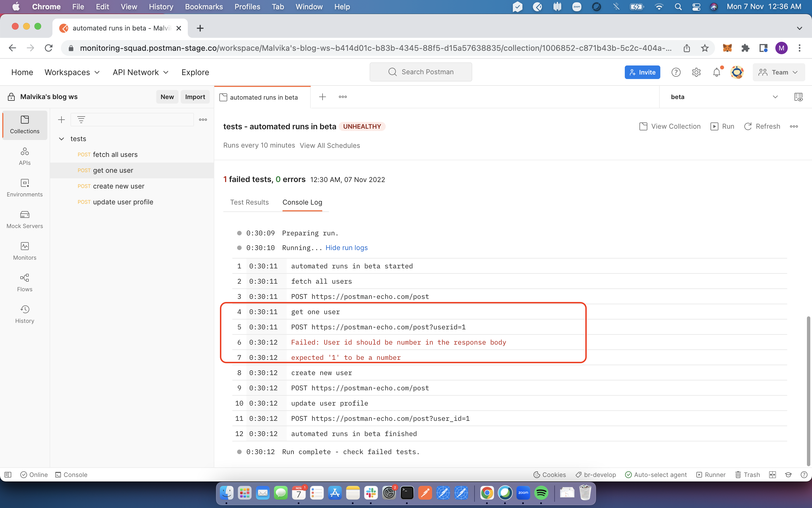
Task: Open the History sidebar panel
Action: tap(25, 314)
